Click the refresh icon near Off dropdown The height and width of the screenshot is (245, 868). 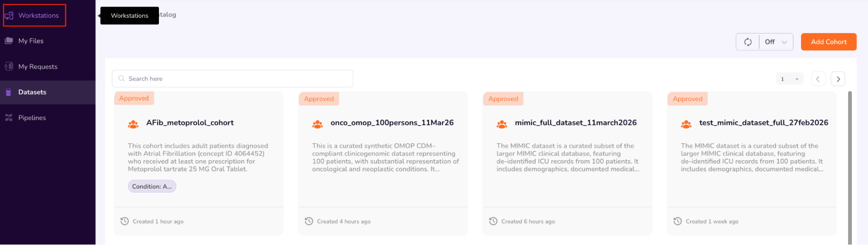point(748,42)
